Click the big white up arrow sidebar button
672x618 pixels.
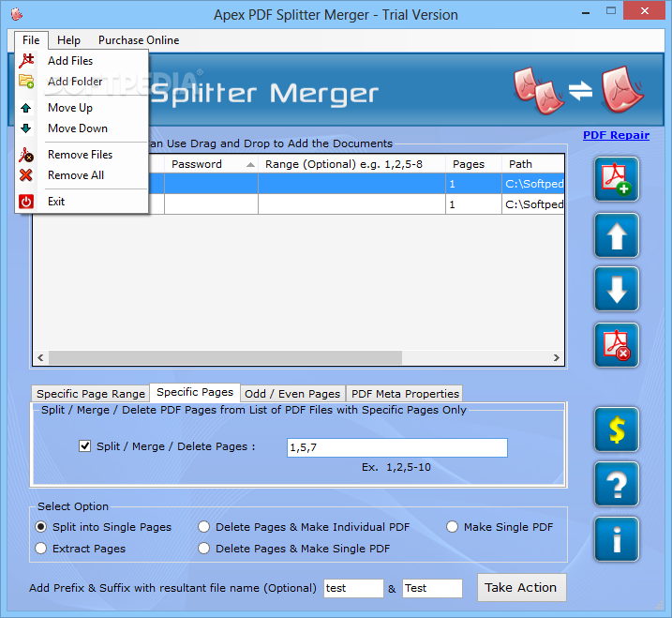point(617,235)
